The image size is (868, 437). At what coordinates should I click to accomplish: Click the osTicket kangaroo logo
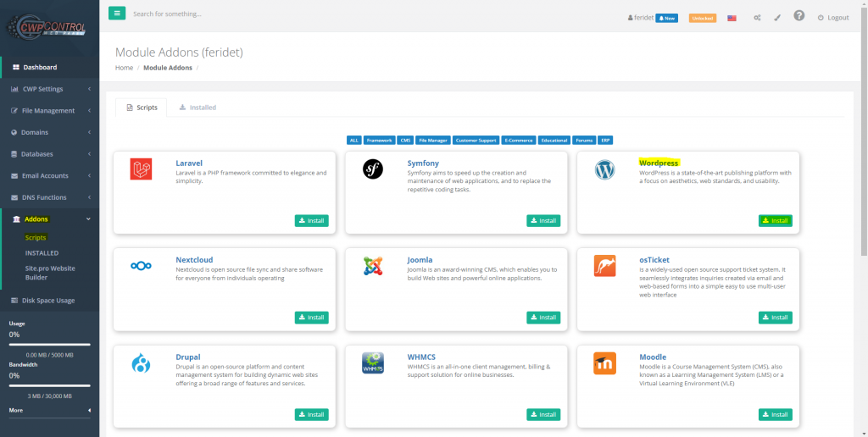click(604, 266)
